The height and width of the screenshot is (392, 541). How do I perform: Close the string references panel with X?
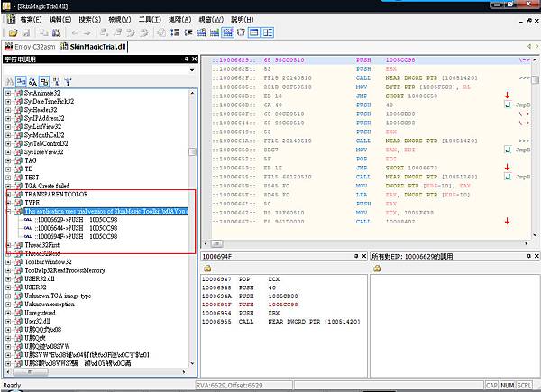point(193,59)
